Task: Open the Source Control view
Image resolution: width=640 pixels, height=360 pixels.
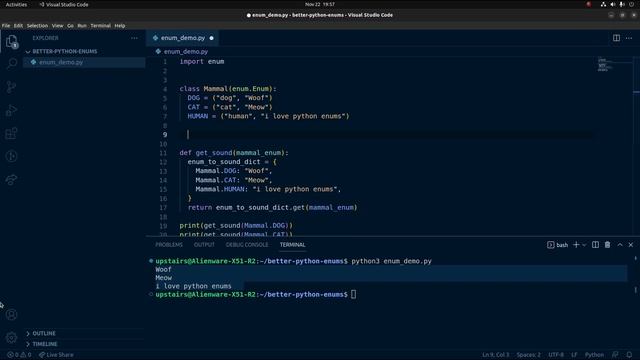Action: pyautogui.click(x=11, y=87)
